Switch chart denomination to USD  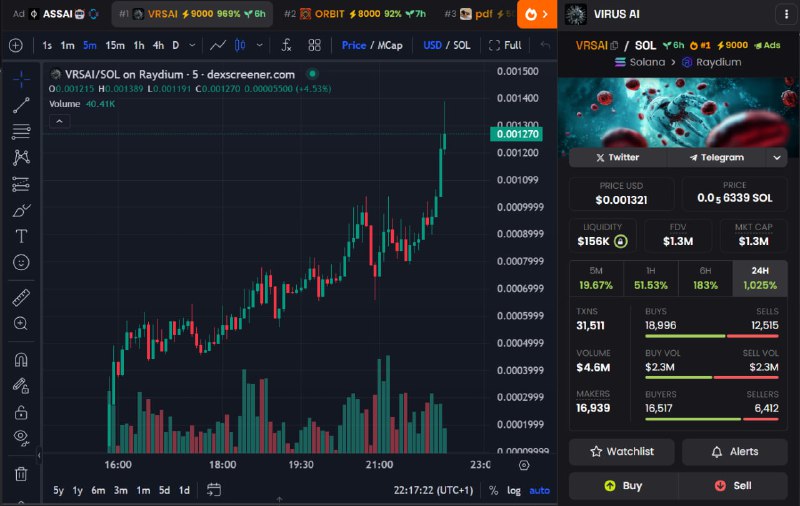pos(432,45)
